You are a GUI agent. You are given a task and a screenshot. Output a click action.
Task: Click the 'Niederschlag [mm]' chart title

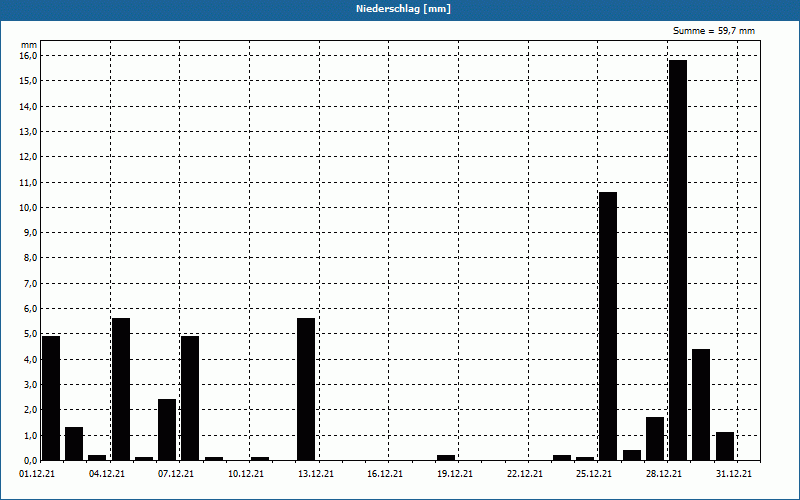[403, 9]
